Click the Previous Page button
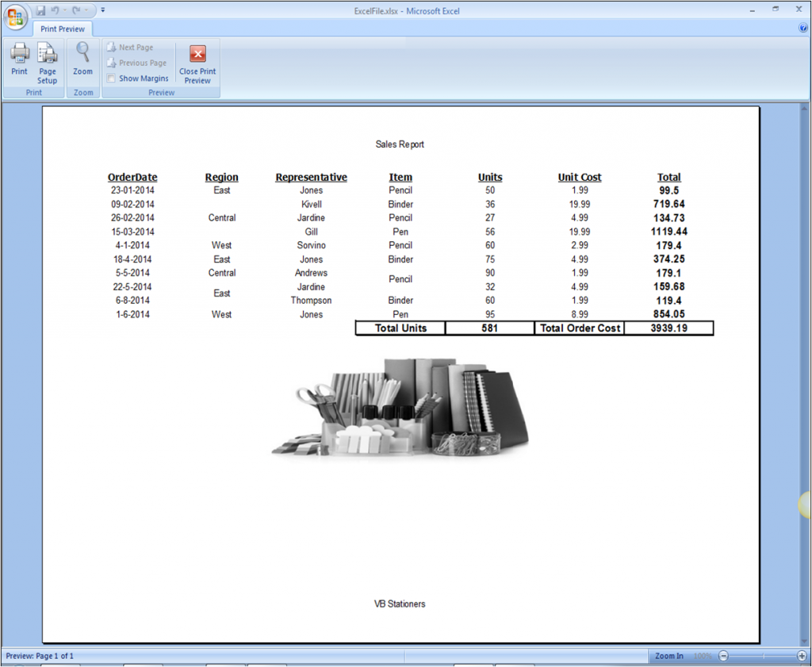812x667 pixels. click(x=142, y=63)
